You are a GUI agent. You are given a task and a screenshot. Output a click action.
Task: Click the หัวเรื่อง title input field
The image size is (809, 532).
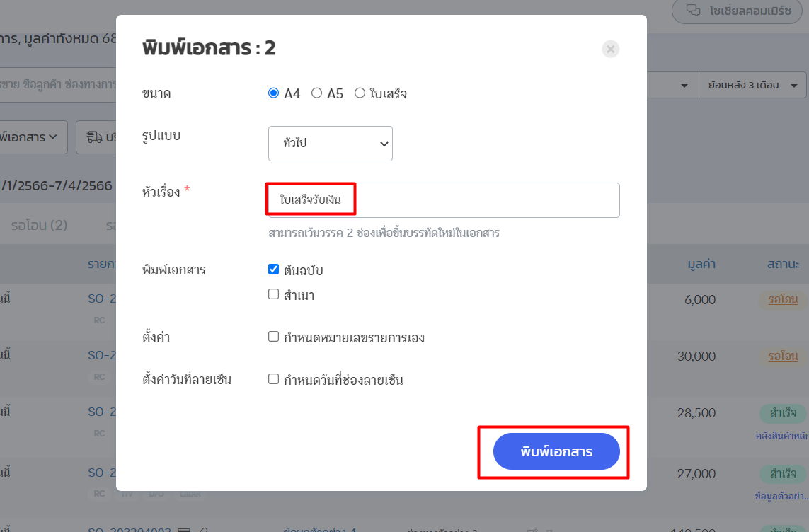pos(444,200)
